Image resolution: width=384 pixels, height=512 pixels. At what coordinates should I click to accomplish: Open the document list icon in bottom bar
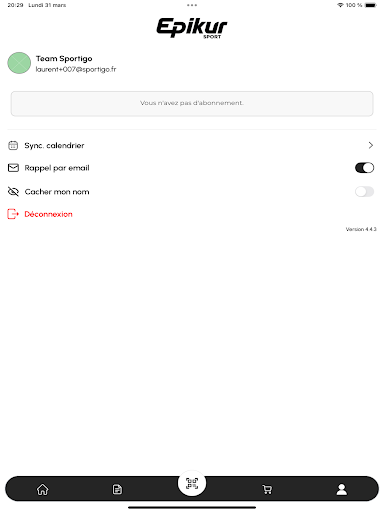[x=117, y=489]
